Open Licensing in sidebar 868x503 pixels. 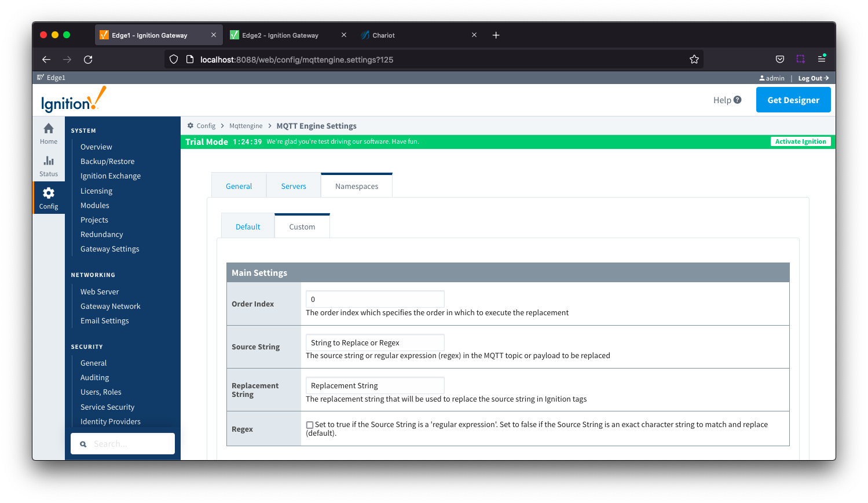pos(96,191)
